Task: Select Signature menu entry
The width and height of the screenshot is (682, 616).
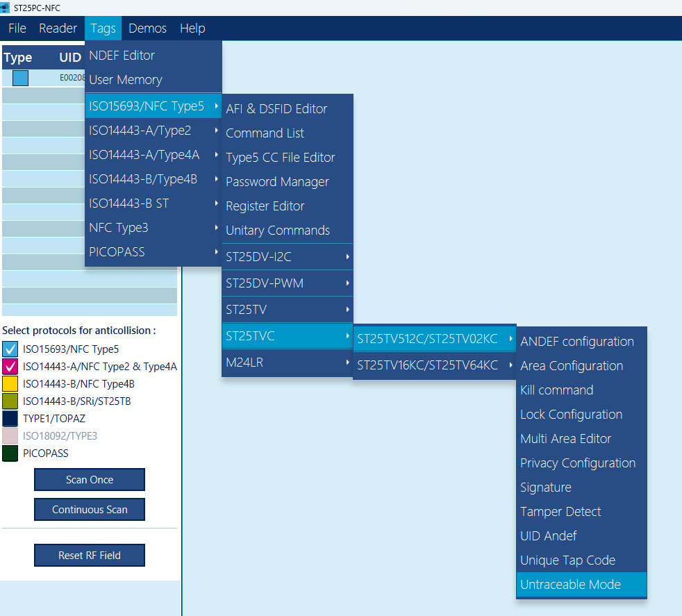Action: coord(581,488)
